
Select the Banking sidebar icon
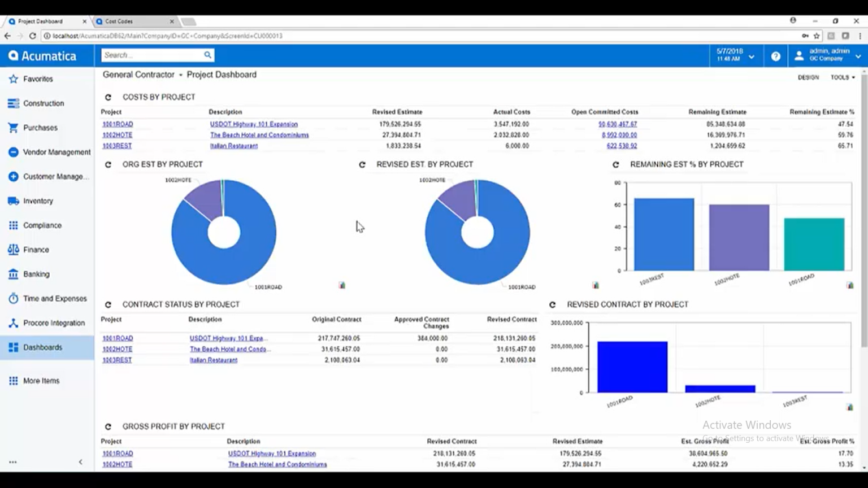point(37,274)
